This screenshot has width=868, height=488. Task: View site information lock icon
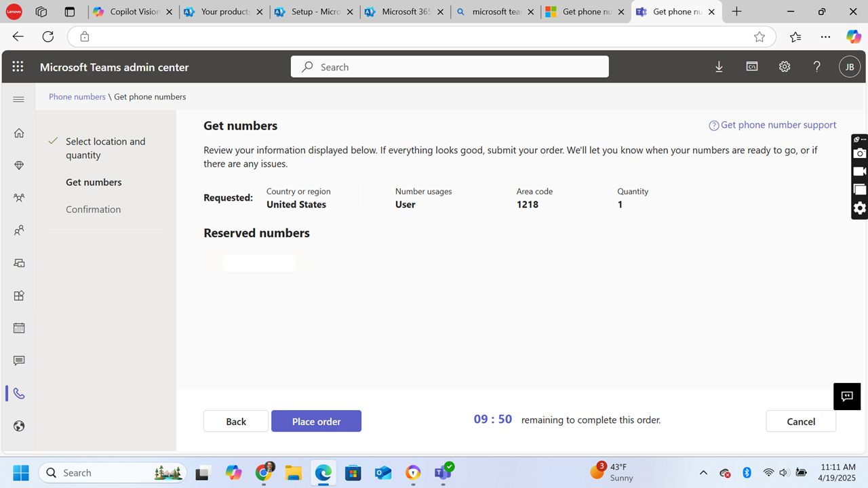click(x=85, y=37)
